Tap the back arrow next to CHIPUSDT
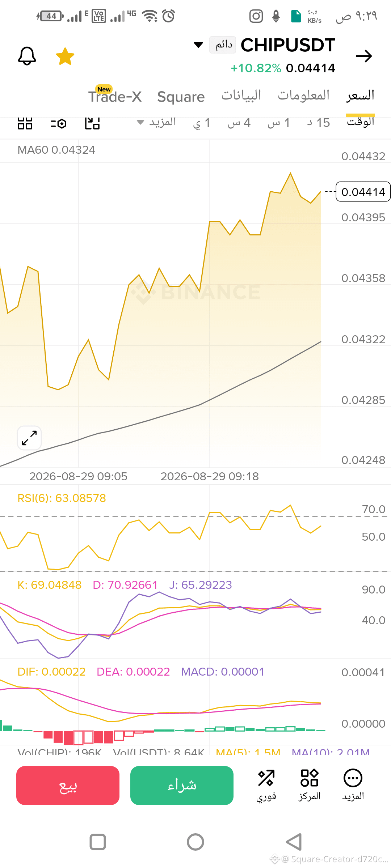The image size is (391, 868). [x=364, y=56]
